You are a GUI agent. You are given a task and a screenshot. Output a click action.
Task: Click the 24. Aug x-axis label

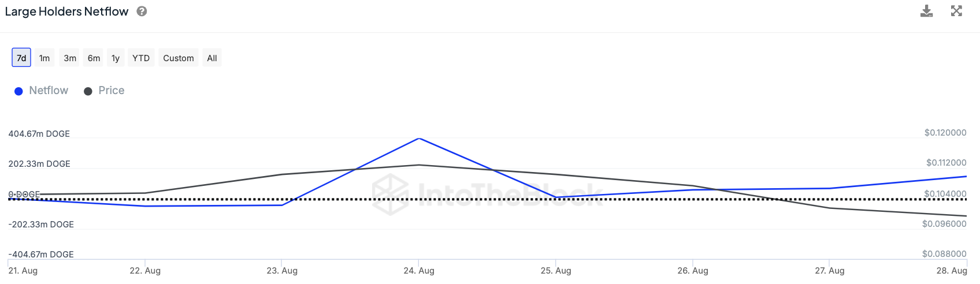coord(419,271)
